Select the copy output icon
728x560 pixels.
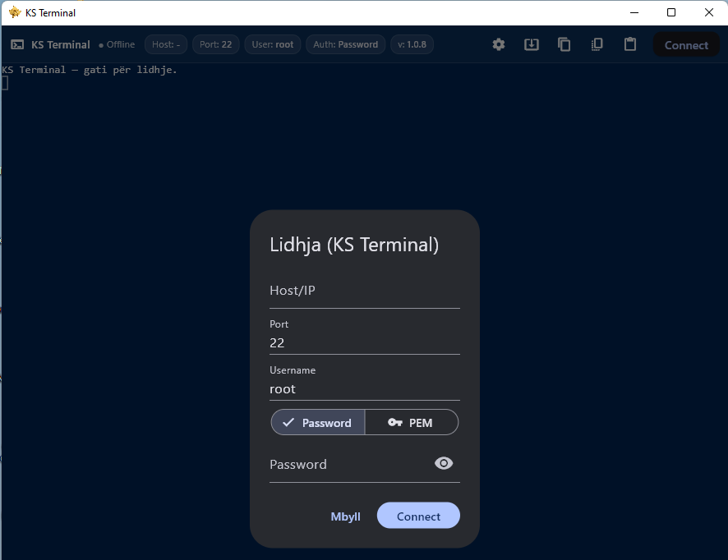pyautogui.click(x=564, y=44)
